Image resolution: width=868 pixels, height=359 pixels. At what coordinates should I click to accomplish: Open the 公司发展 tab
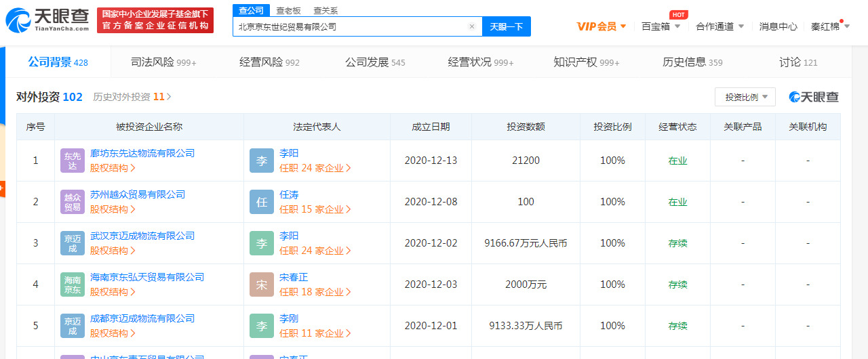point(375,62)
